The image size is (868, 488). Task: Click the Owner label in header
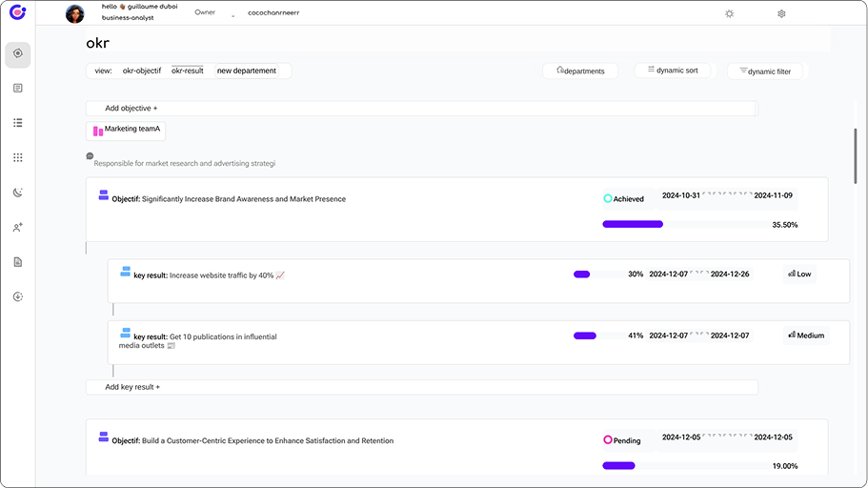click(205, 12)
